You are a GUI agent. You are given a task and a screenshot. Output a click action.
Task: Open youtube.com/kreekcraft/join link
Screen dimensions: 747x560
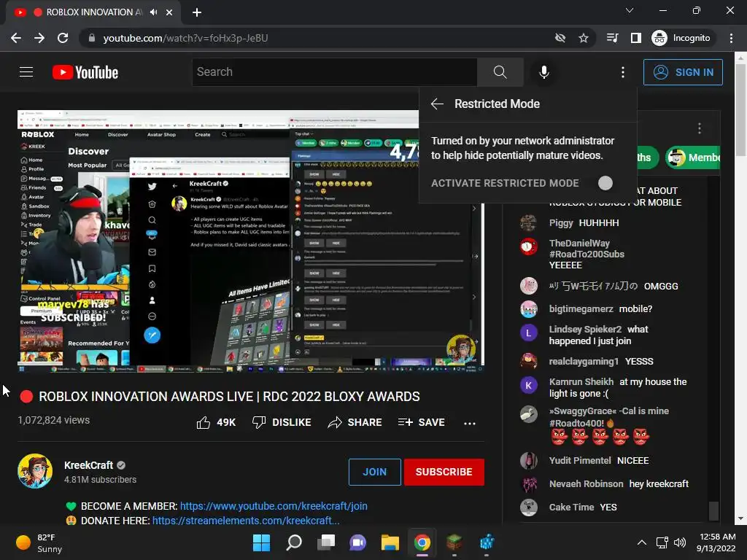coord(274,506)
